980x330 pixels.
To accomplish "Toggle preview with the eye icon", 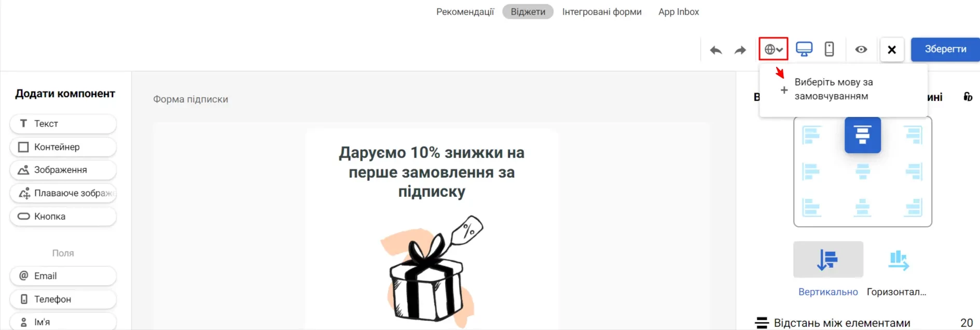I will (x=861, y=49).
